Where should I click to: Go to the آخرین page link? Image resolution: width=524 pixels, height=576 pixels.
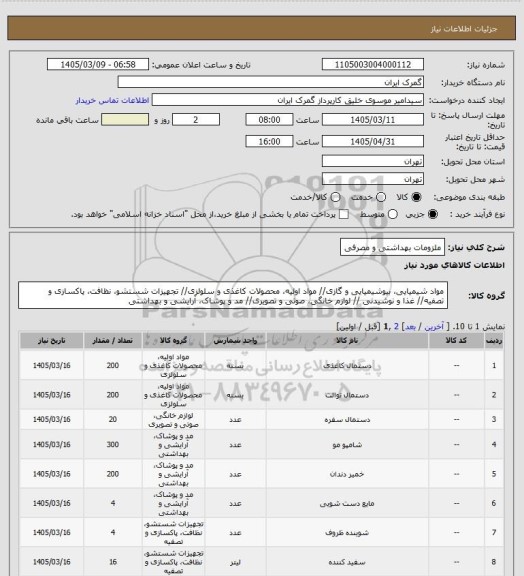(434, 327)
